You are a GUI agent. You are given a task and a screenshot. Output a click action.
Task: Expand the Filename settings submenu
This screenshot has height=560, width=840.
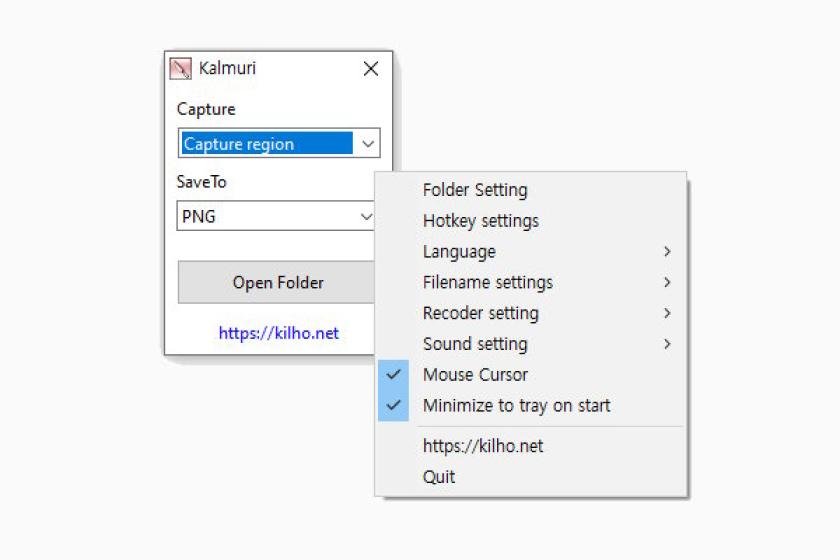point(531,282)
